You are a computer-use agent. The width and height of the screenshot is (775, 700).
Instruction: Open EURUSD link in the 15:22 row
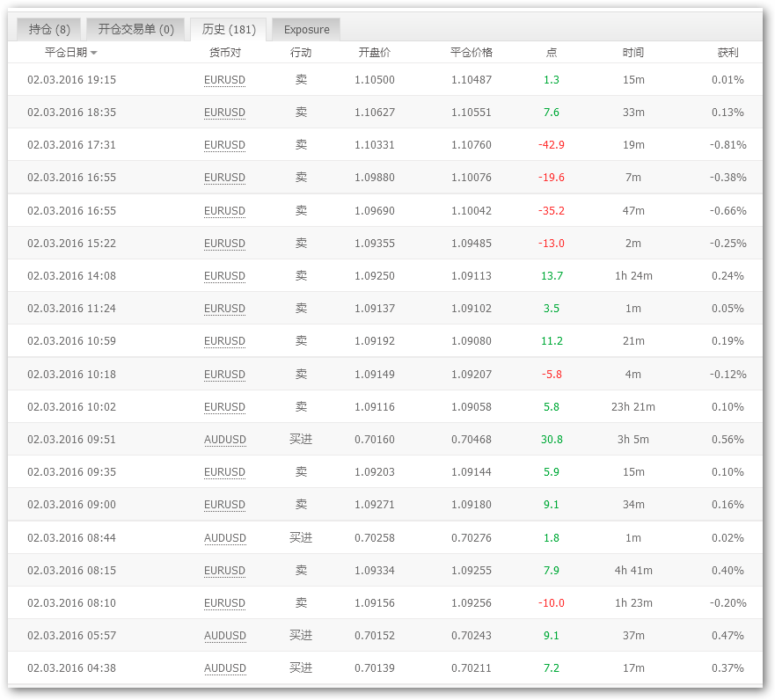[x=225, y=244]
